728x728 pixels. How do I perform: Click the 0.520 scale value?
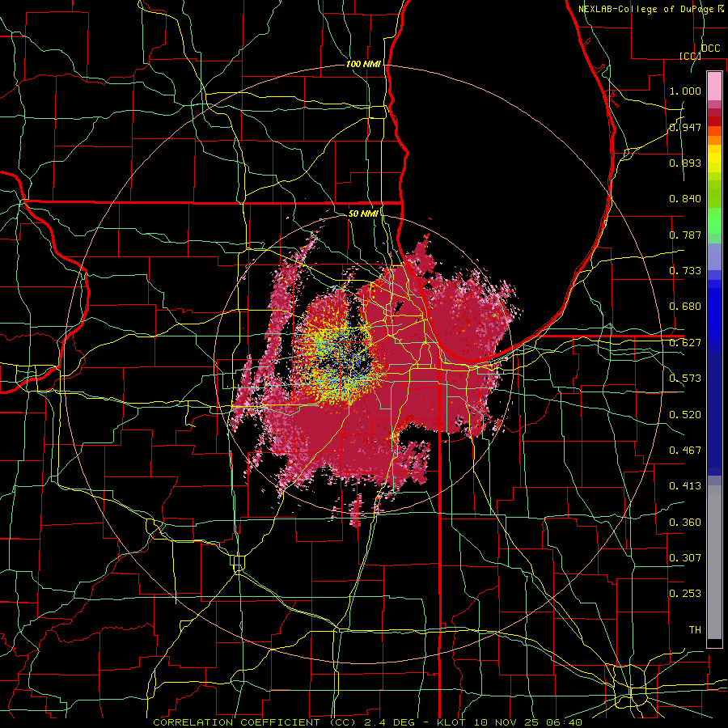click(x=685, y=415)
